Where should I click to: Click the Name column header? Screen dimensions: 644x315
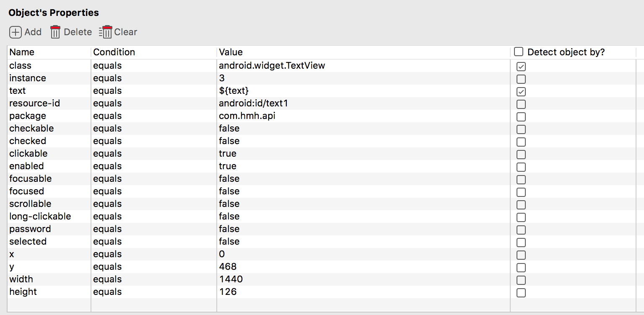point(22,52)
